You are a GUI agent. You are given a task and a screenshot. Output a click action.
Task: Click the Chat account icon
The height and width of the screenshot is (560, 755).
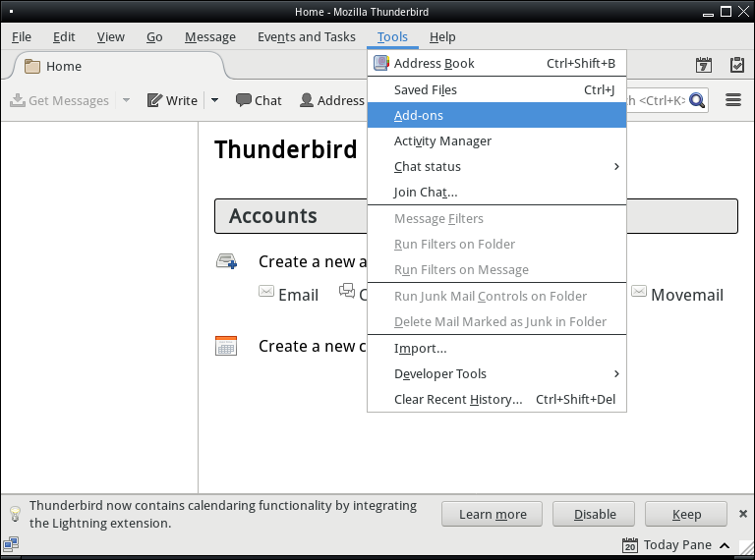[x=347, y=291]
